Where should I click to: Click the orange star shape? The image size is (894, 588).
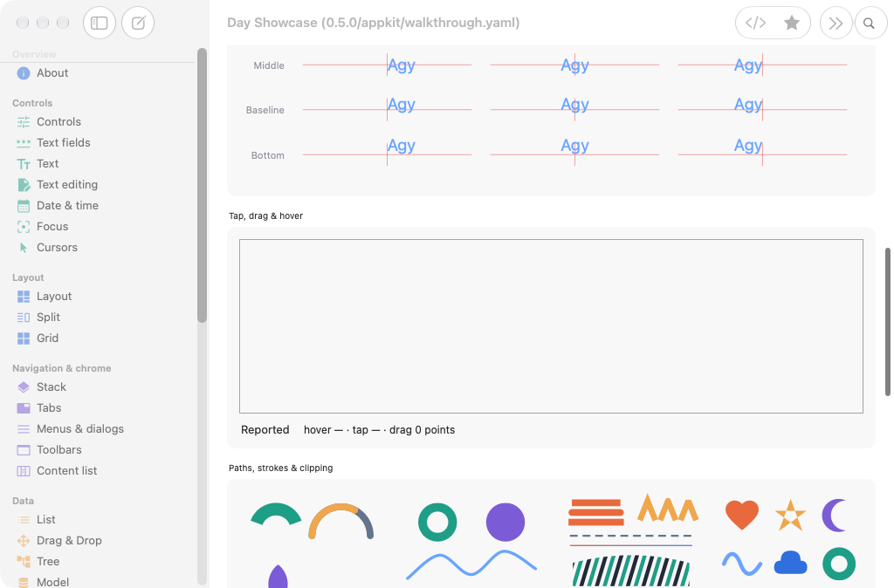(x=790, y=515)
